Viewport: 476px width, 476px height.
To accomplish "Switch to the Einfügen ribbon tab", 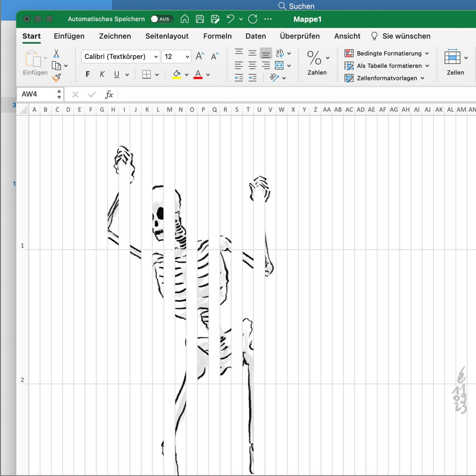I will pos(69,36).
